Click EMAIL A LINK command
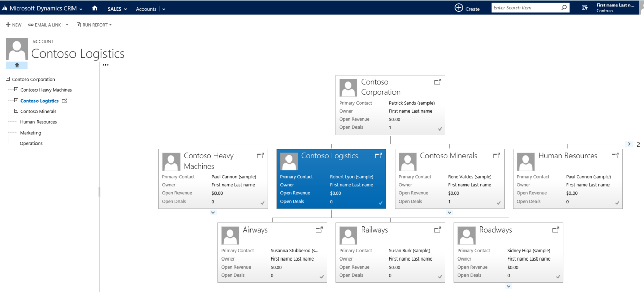 pyautogui.click(x=45, y=25)
